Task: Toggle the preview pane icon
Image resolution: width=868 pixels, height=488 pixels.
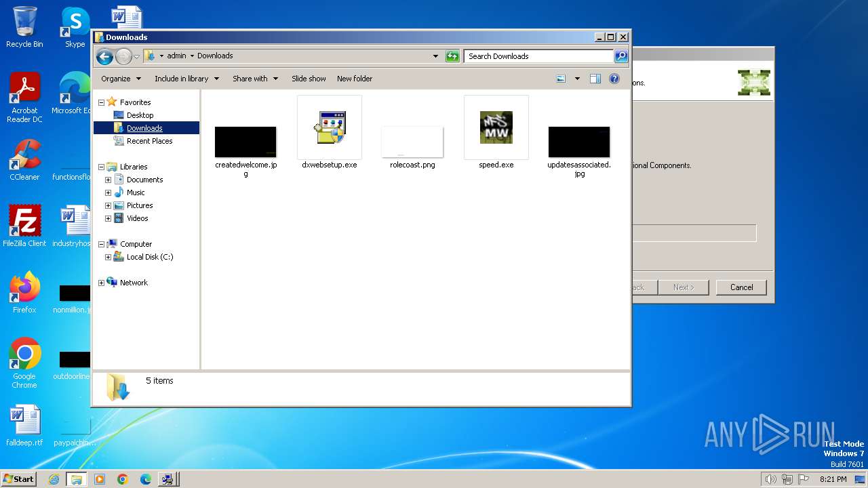Action: [x=595, y=79]
